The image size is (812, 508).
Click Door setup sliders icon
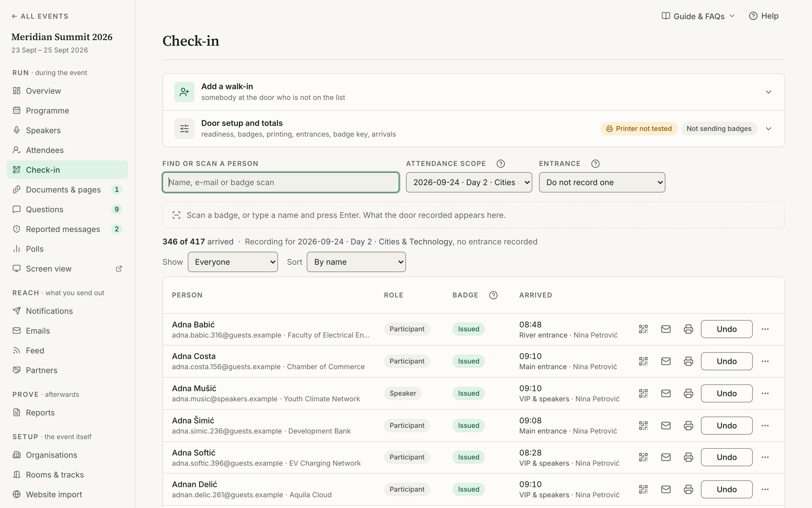click(184, 129)
